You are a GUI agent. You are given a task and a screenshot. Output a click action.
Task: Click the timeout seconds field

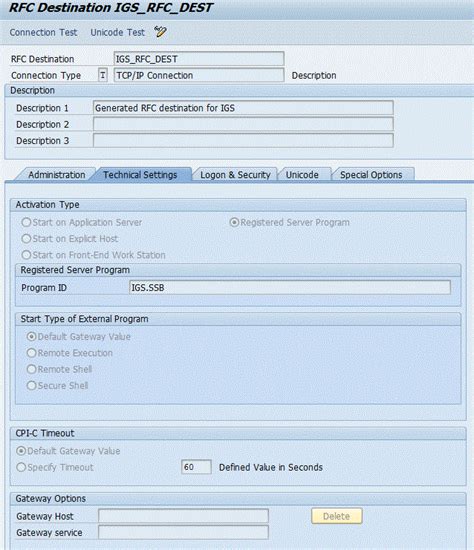[x=196, y=467]
